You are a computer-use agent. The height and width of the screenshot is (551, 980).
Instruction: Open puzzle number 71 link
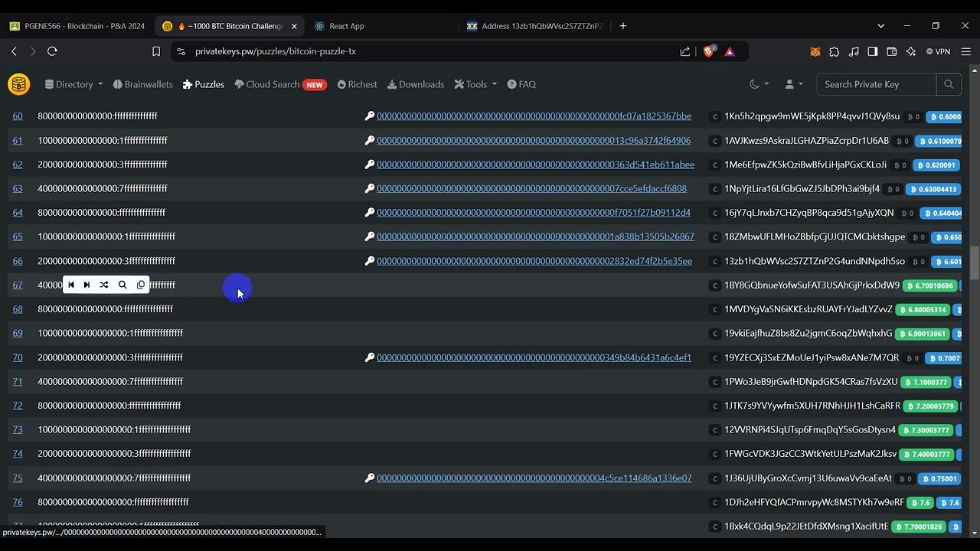pyautogui.click(x=18, y=381)
